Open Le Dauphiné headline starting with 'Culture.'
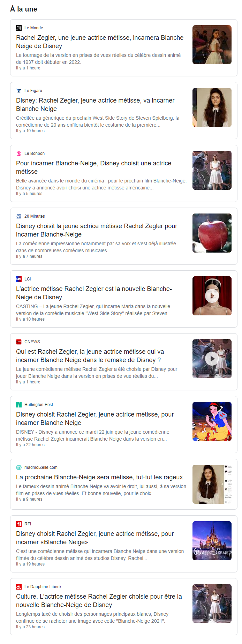The height and width of the screenshot is (644, 242). click(x=99, y=601)
